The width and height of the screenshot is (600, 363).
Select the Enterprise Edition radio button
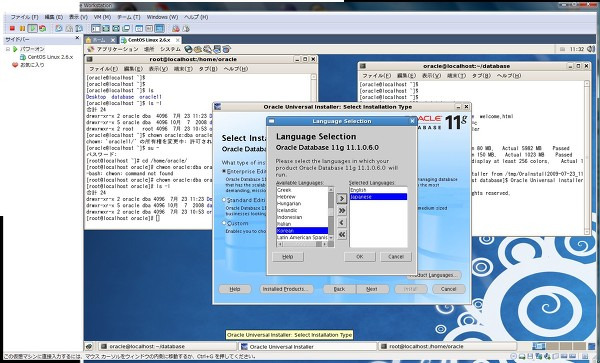pos(224,171)
